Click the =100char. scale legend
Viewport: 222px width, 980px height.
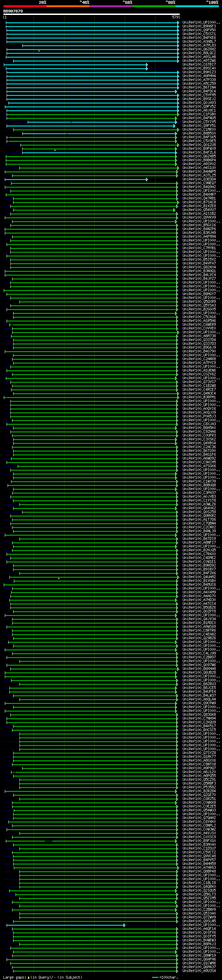tap(165, 977)
